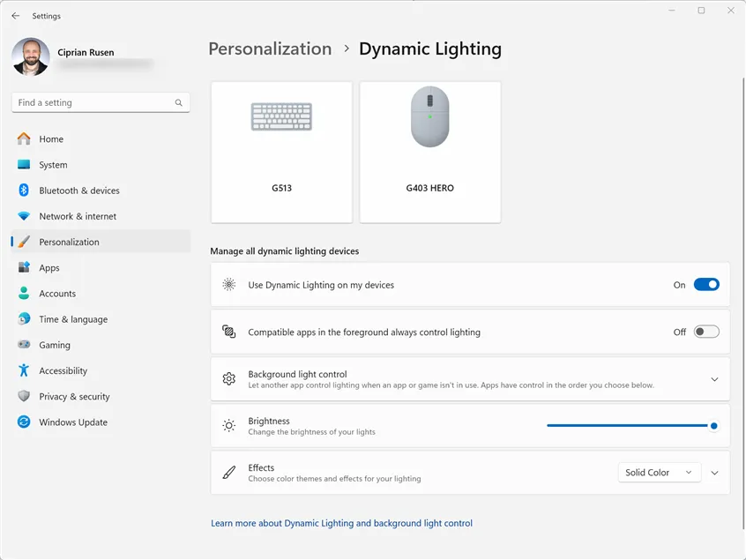The image size is (746, 560).
Task: Go to Time & language settings
Action: (73, 319)
